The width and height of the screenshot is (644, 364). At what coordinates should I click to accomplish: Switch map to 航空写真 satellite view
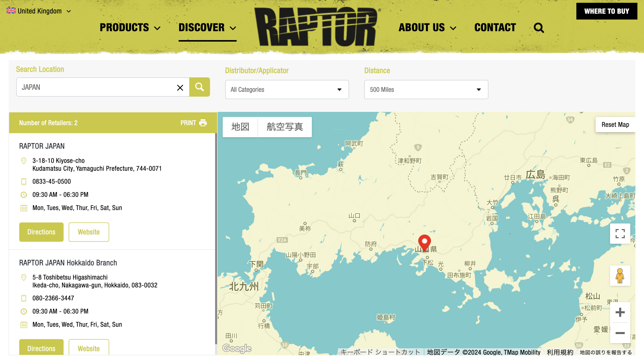point(285,127)
